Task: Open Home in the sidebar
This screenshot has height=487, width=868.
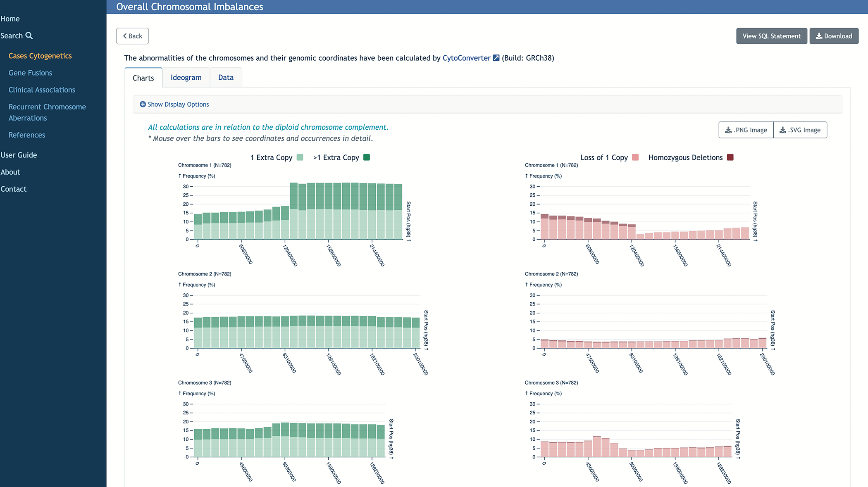Action: [x=10, y=19]
